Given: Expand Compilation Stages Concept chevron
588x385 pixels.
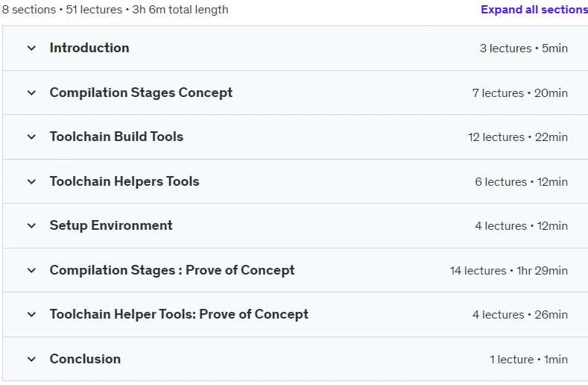Looking at the screenshot, I should (x=31, y=93).
